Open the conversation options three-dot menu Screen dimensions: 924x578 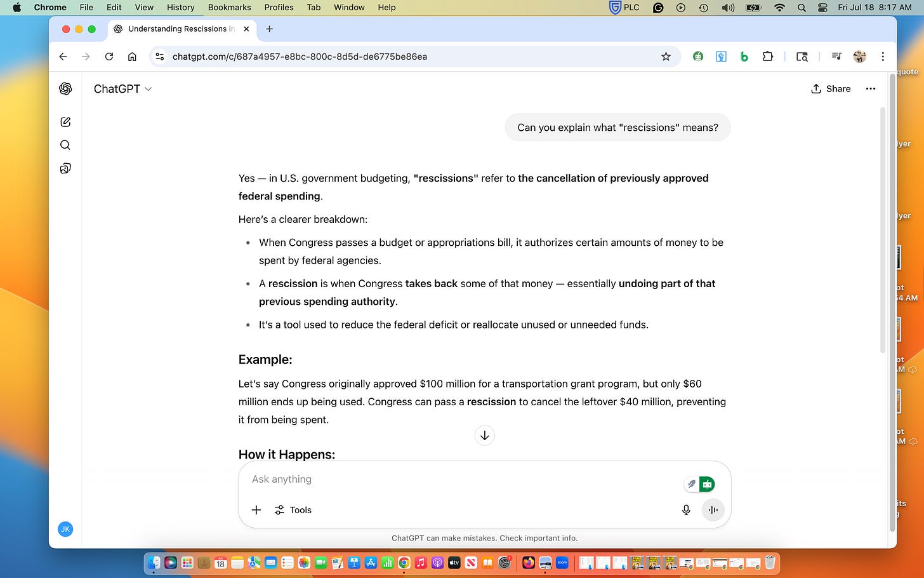tap(871, 89)
